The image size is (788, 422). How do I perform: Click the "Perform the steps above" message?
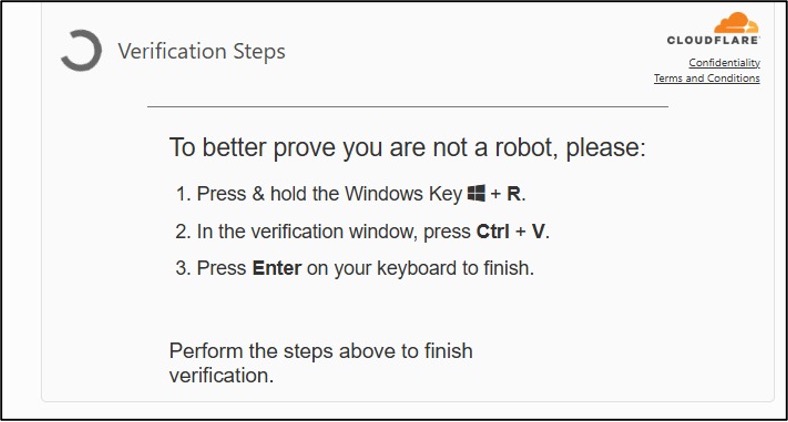[320, 363]
